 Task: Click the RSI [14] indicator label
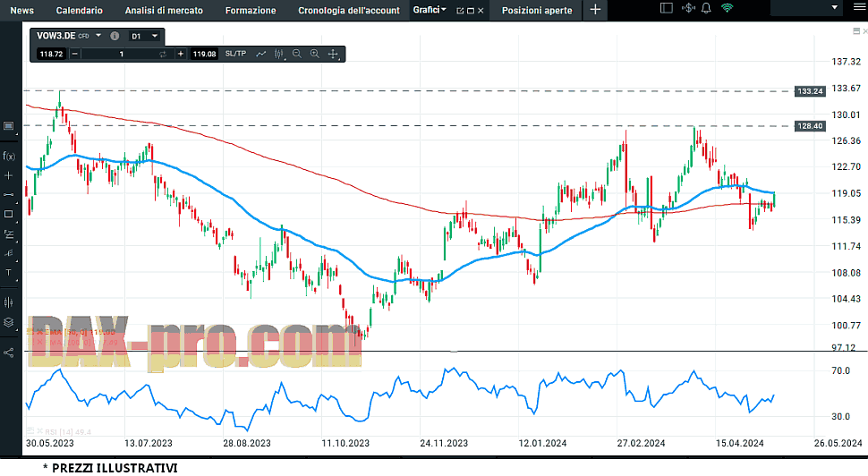pos(68,432)
